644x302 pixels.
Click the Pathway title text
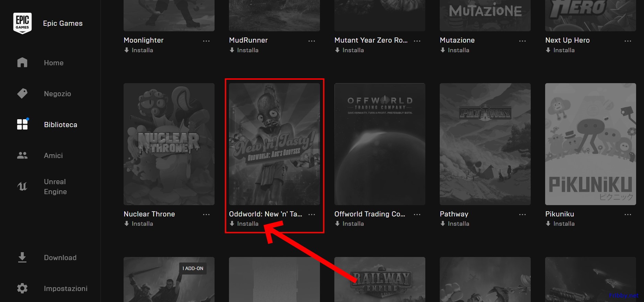pos(454,214)
